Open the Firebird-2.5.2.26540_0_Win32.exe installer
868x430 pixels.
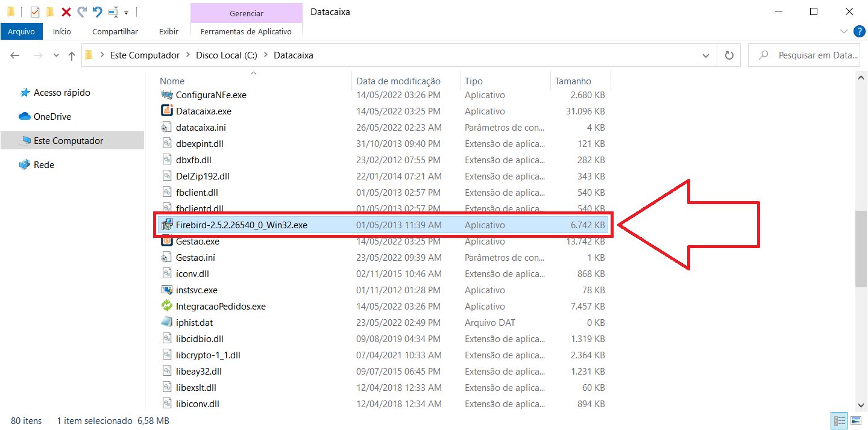[x=241, y=225]
